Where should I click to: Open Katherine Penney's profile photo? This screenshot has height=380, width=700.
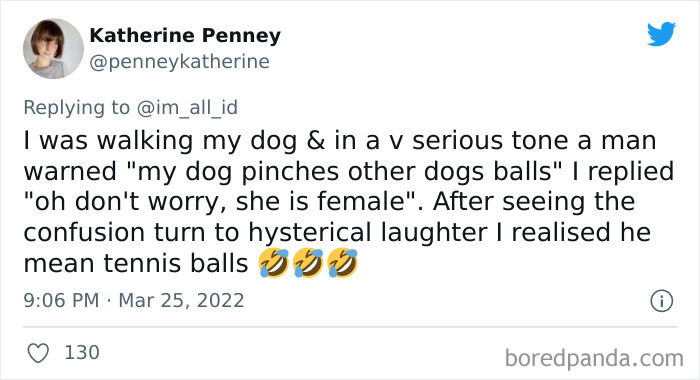[x=53, y=48]
